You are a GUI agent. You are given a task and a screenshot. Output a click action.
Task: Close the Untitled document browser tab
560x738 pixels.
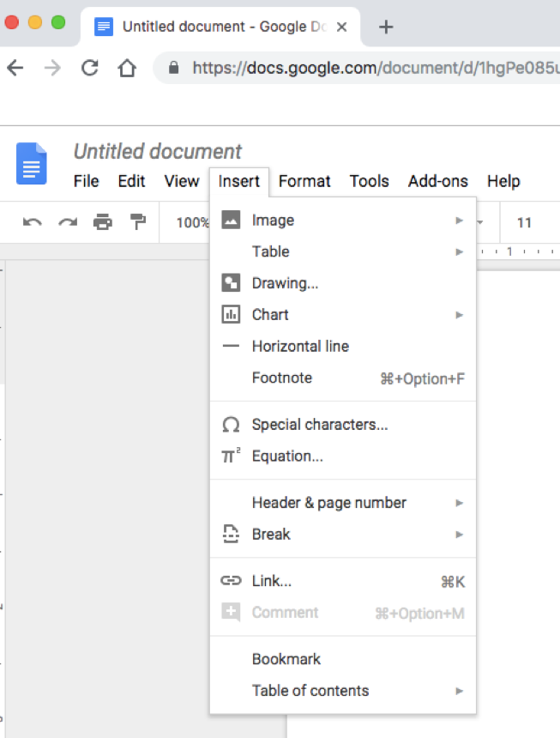[x=342, y=27]
